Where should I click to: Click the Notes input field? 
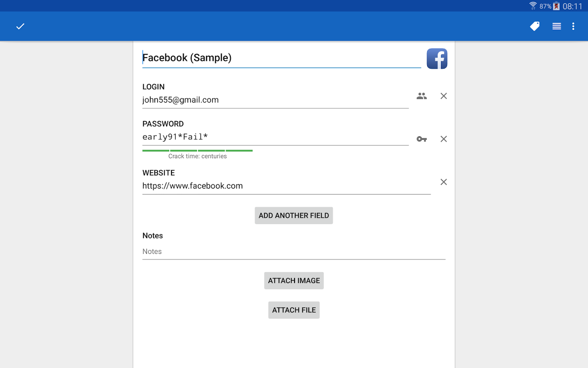pos(294,251)
